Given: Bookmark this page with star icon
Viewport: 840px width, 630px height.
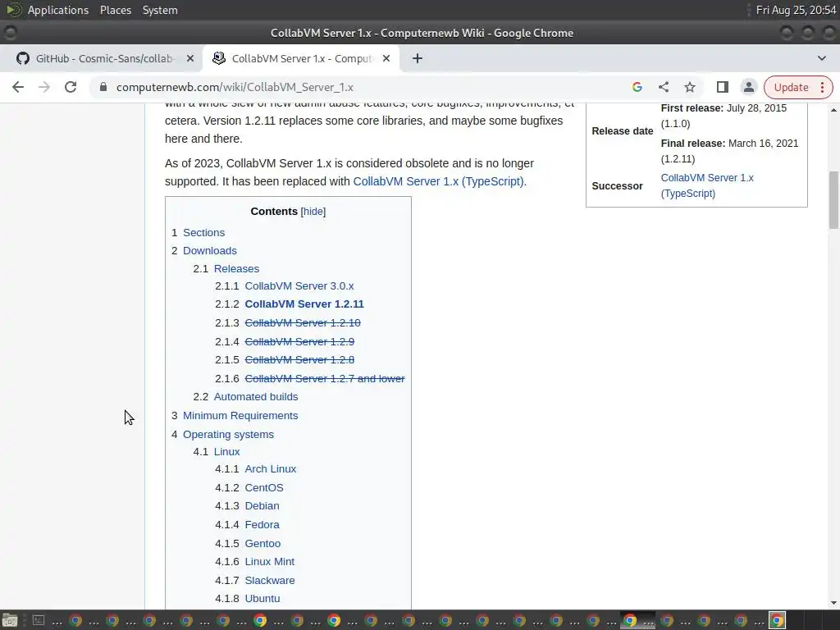Looking at the screenshot, I should (x=689, y=87).
